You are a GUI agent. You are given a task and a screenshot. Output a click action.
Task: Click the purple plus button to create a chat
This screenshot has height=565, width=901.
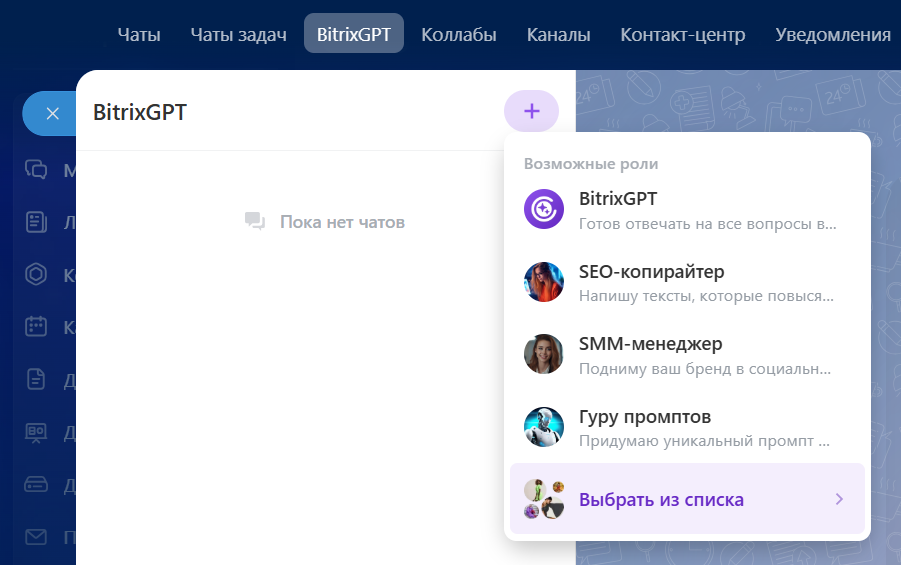click(531, 111)
